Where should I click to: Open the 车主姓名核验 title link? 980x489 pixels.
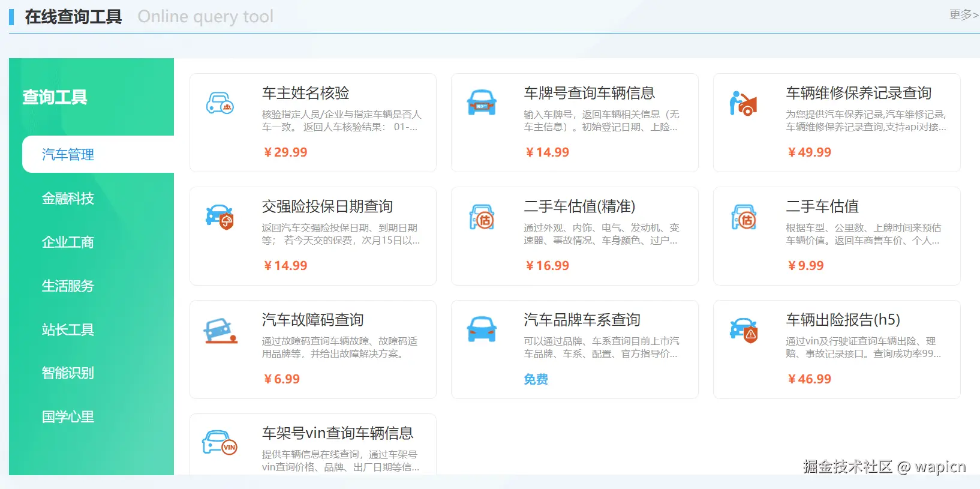tap(306, 93)
